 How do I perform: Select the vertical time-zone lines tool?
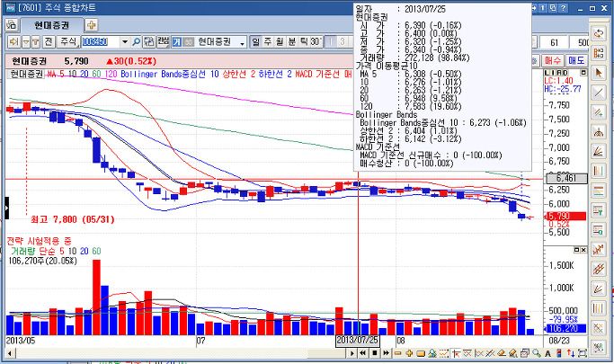point(599,171)
